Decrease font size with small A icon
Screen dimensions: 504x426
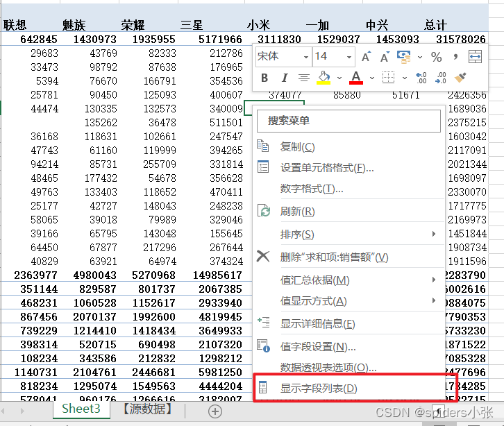coord(385,57)
